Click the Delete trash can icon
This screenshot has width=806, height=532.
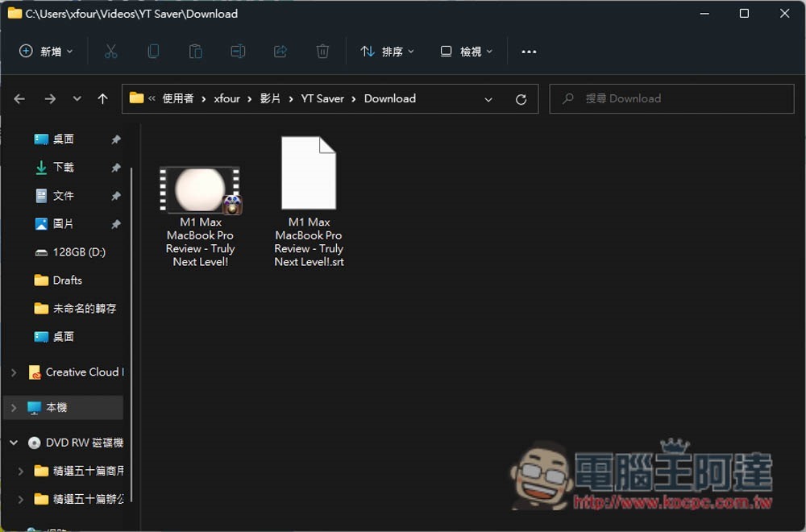[x=322, y=52]
